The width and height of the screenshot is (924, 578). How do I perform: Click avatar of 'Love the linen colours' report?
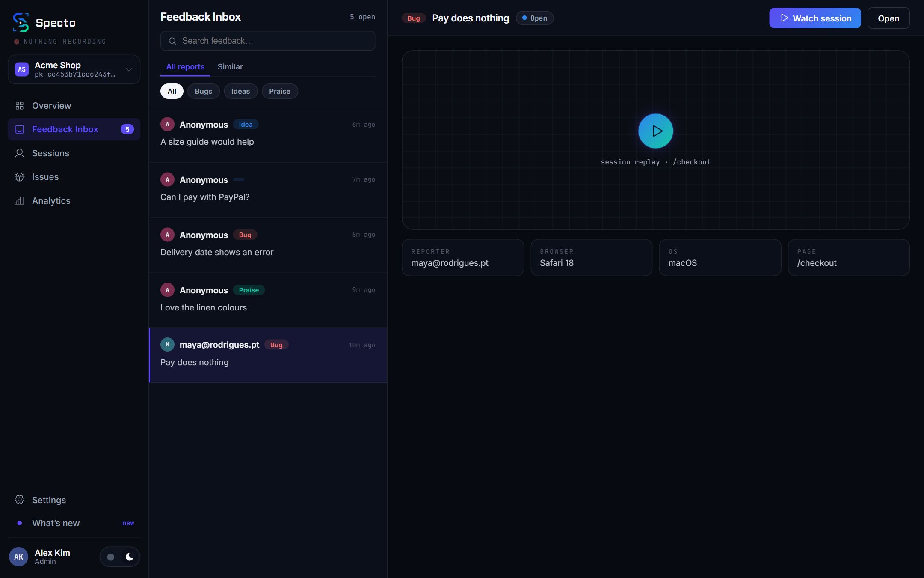tap(167, 290)
